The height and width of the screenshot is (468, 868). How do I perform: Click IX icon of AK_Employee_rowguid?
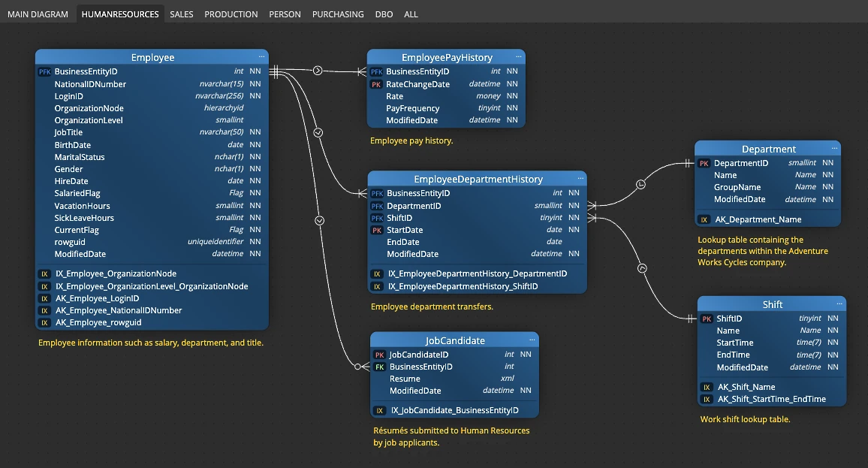(x=45, y=323)
